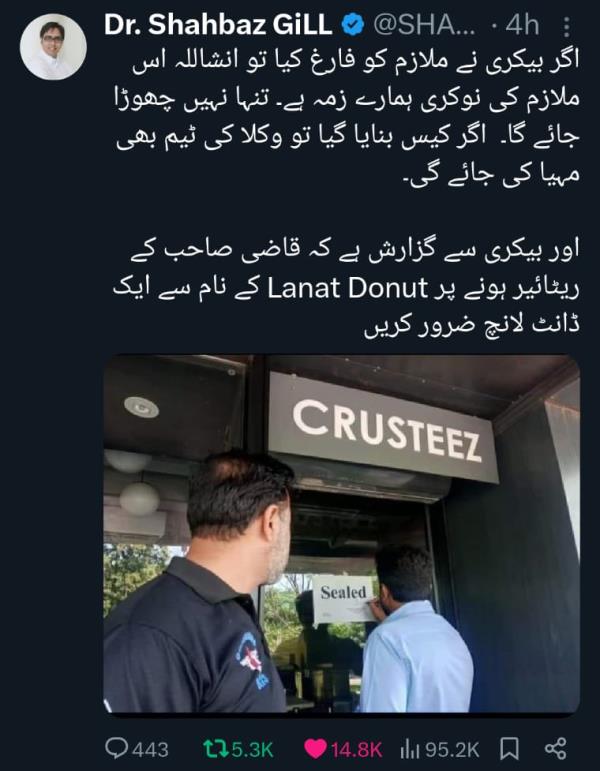Click the blue verified badge

point(352,25)
